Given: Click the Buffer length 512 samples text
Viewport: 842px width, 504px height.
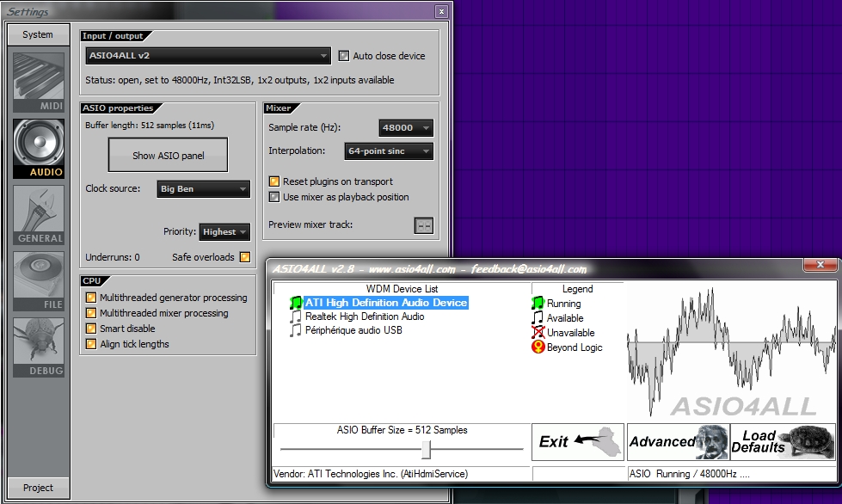Looking at the screenshot, I should coord(150,125).
